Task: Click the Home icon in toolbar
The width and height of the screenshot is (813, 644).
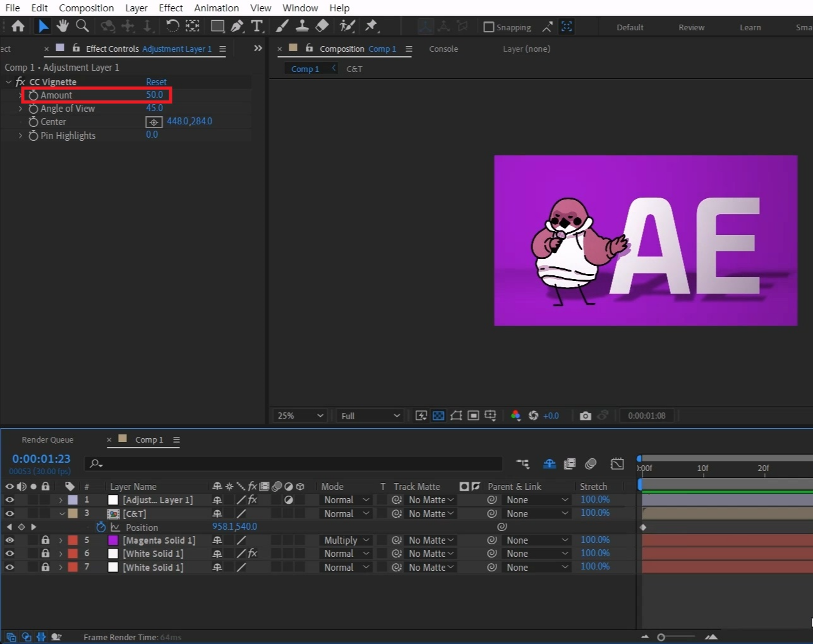Action: [x=18, y=26]
